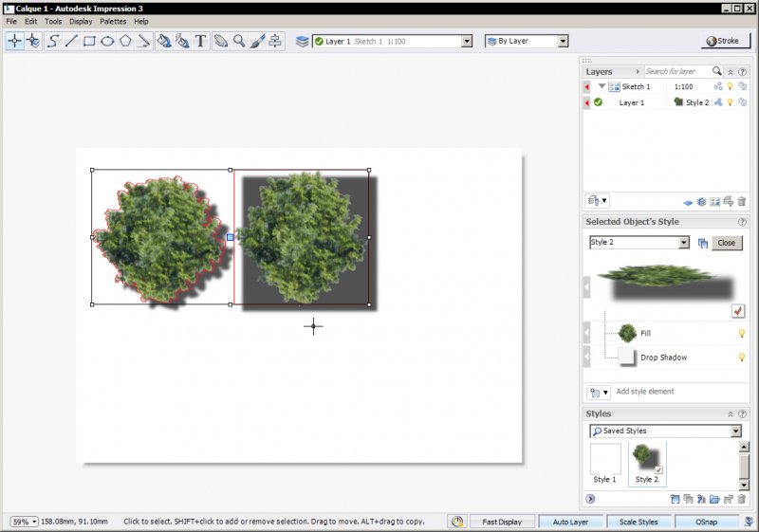The width and height of the screenshot is (759, 532).
Task: Open the Style 2 dropdown in Selected Object's Style
Action: coord(683,243)
